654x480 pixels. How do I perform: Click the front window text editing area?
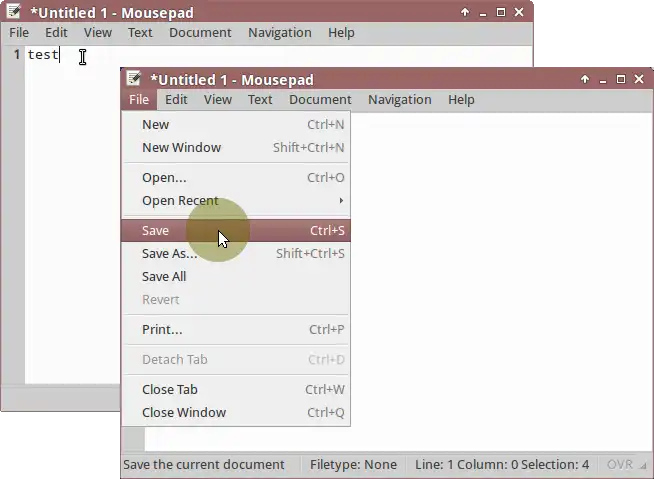tap(501, 281)
